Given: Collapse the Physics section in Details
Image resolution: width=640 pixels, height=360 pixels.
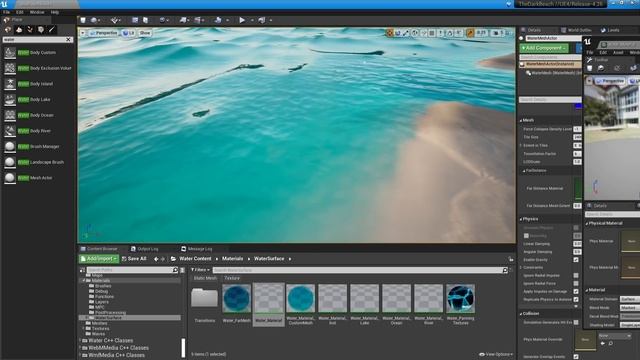Looking at the screenshot, I should click(x=521, y=219).
